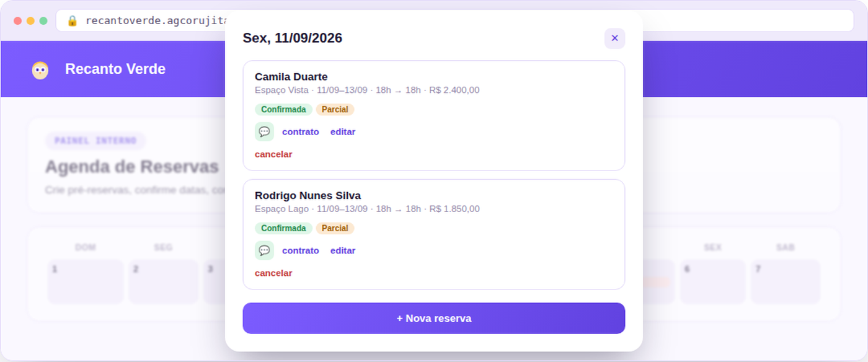Click the Recanto Verde owl logo icon
The width and height of the screenshot is (868, 362).
point(40,70)
